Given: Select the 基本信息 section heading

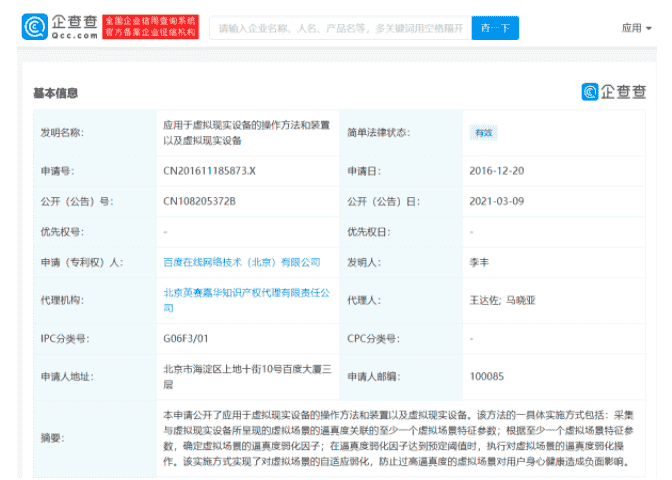Looking at the screenshot, I should [56, 93].
